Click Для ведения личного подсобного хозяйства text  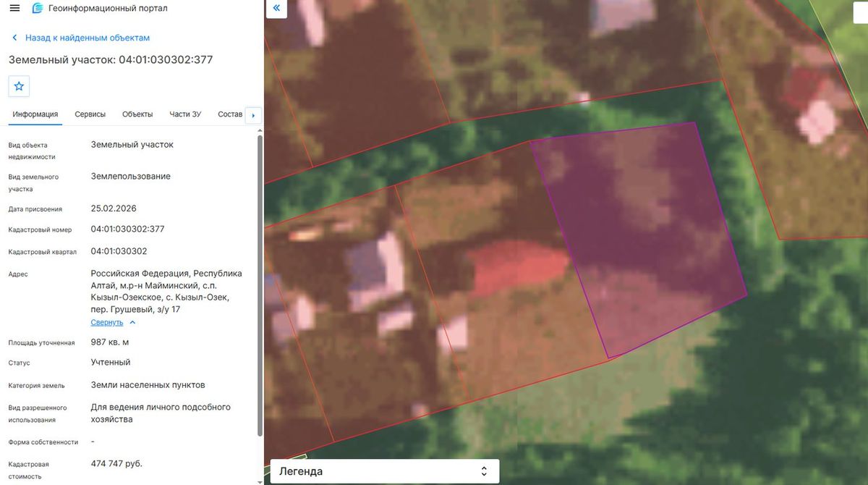click(x=161, y=413)
